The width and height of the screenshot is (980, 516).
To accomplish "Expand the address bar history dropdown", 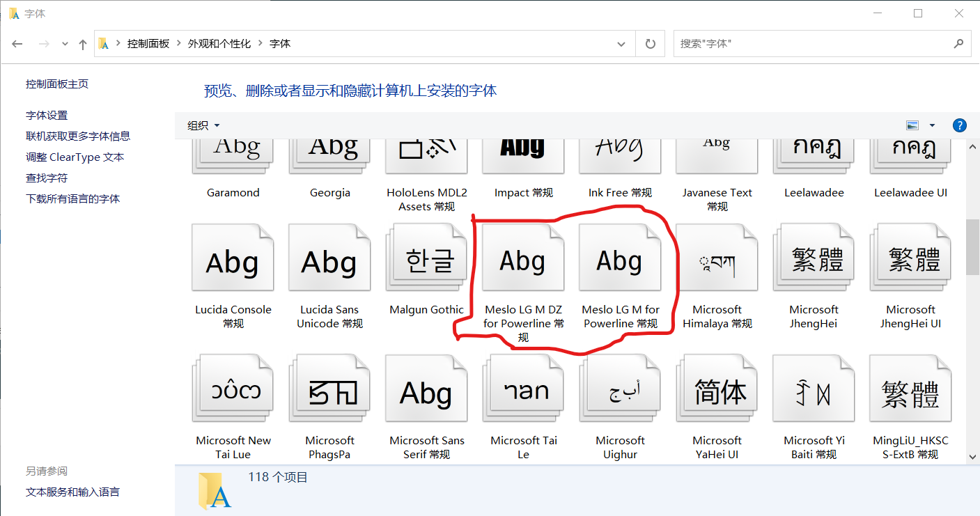I will click(621, 44).
